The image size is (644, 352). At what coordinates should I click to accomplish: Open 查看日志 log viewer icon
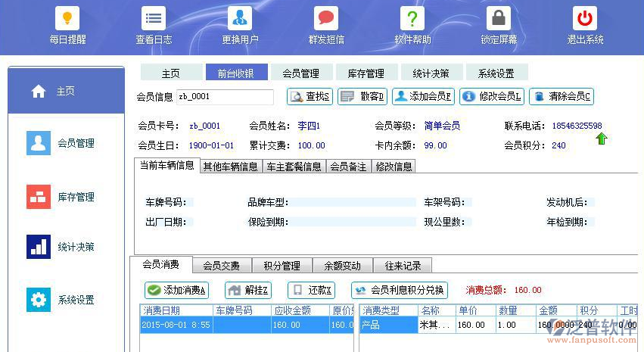point(153,18)
